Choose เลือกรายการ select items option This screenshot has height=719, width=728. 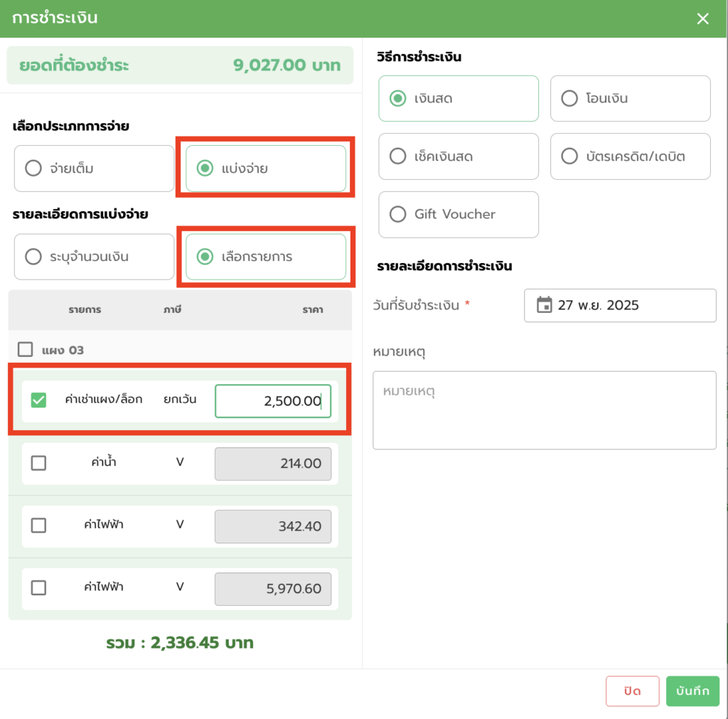(205, 257)
